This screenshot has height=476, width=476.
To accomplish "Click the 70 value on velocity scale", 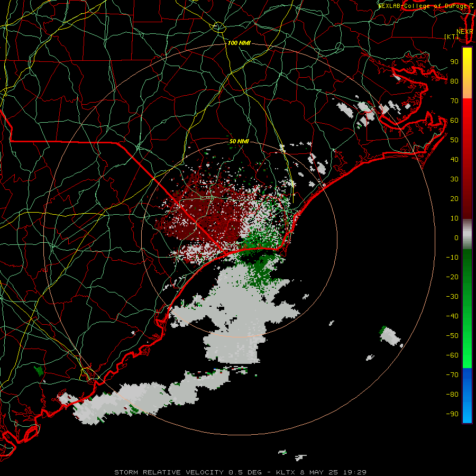I will [x=454, y=101].
